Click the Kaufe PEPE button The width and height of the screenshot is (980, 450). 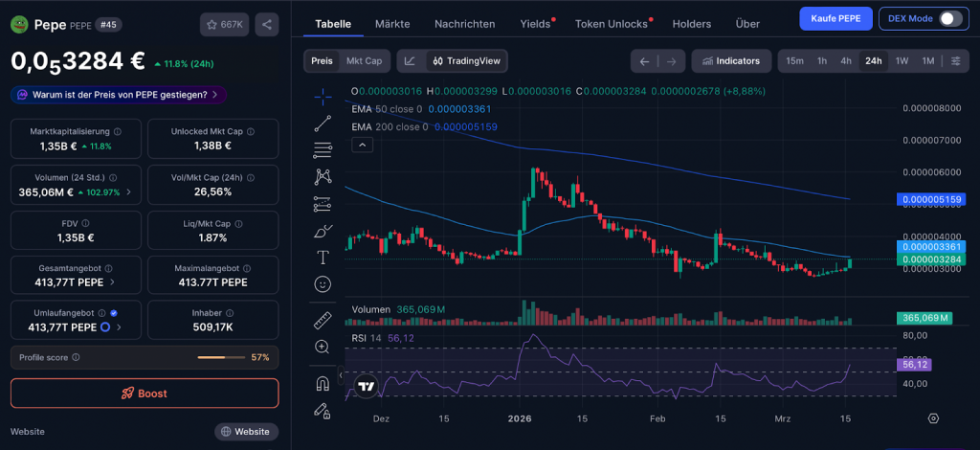(835, 18)
